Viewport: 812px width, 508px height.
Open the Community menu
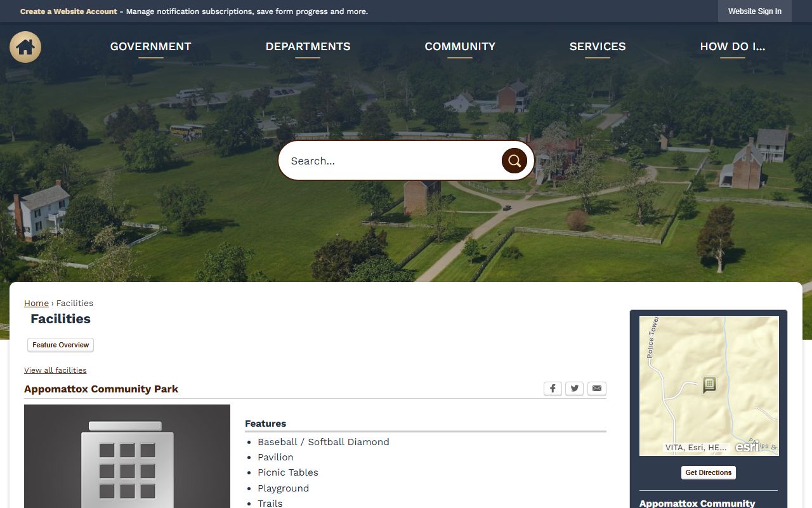pyautogui.click(x=460, y=47)
